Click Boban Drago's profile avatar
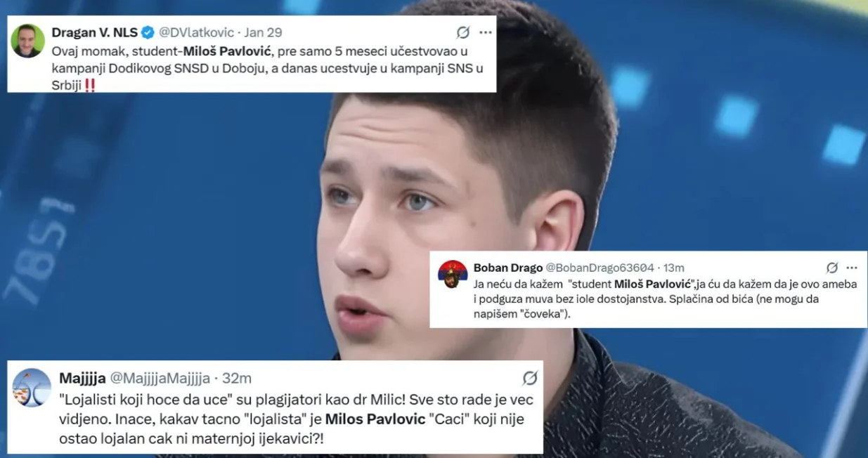Image resolution: width=868 pixels, height=458 pixels. [x=453, y=274]
